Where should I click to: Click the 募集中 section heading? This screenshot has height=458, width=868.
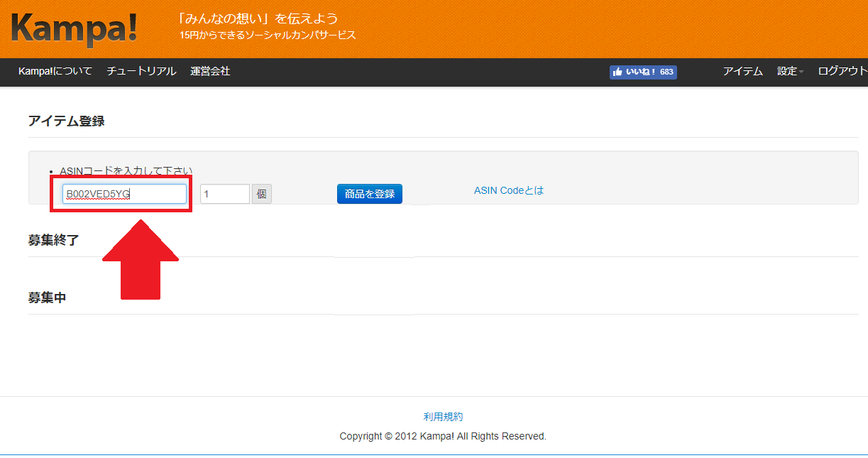pos(47,298)
